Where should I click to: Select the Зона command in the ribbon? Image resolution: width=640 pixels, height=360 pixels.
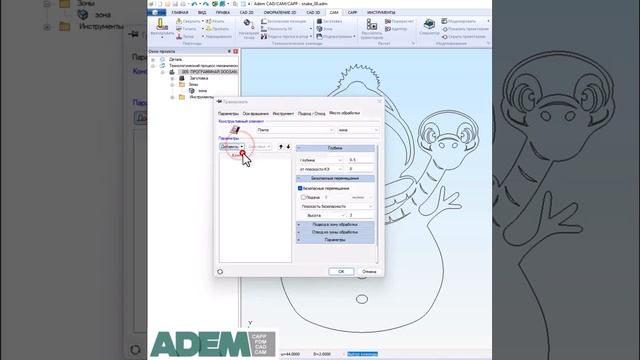[x=325, y=29]
